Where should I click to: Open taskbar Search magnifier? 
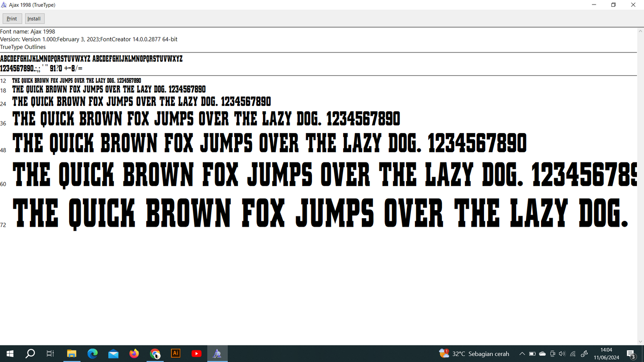pos(30,354)
